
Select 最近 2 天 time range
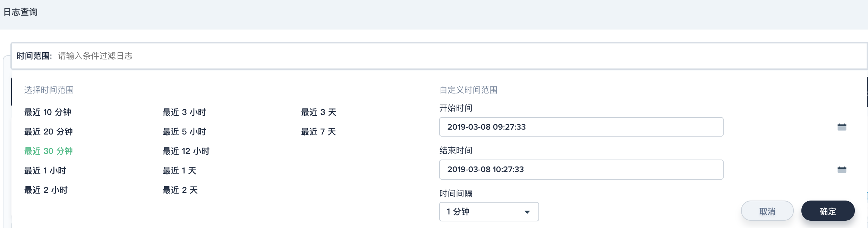click(180, 190)
